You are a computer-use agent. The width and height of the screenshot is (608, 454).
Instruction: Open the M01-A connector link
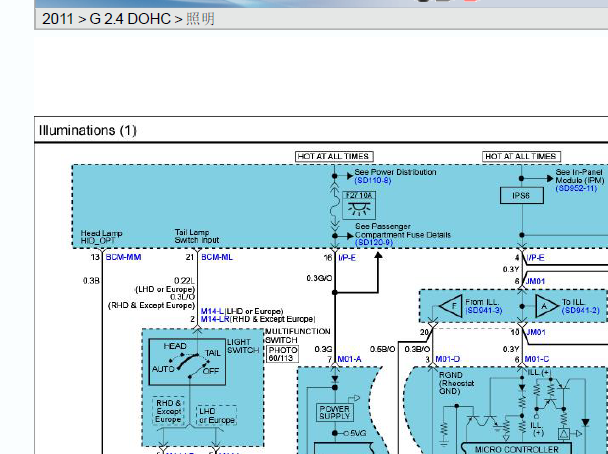pos(349,359)
